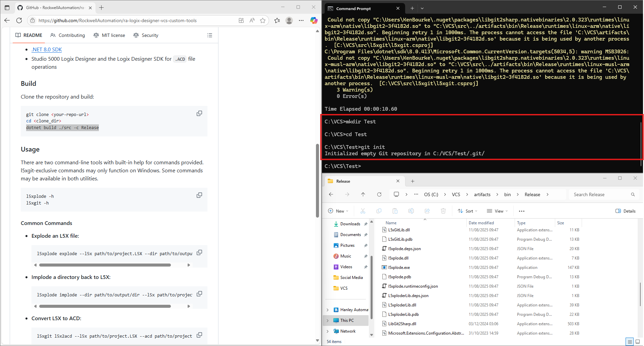Image resolution: width=644 pixels, height=346 pixels.
Task: Click OS (C:) in Explorer breadcrumb
Action: (x=431, y=194)
